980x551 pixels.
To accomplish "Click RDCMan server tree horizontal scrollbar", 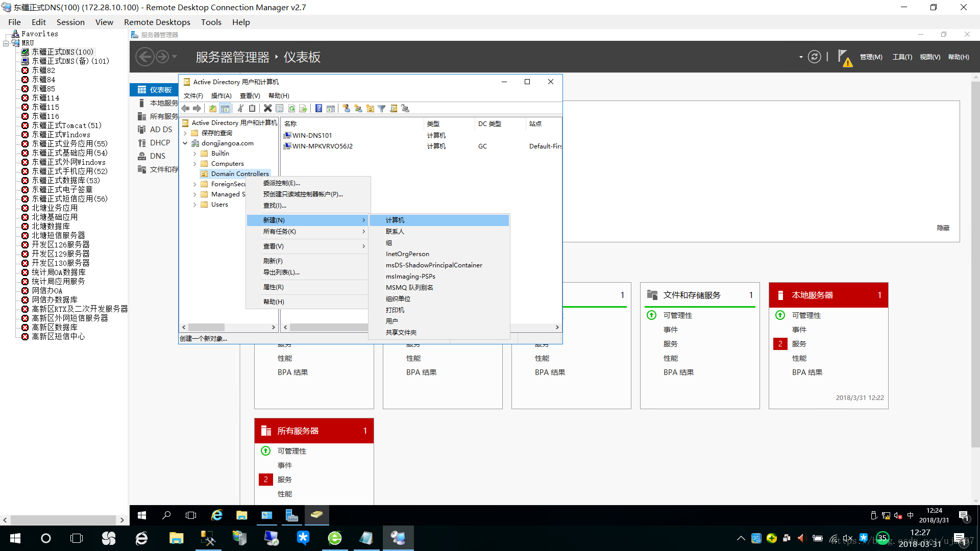I will (x=63, y=520).
